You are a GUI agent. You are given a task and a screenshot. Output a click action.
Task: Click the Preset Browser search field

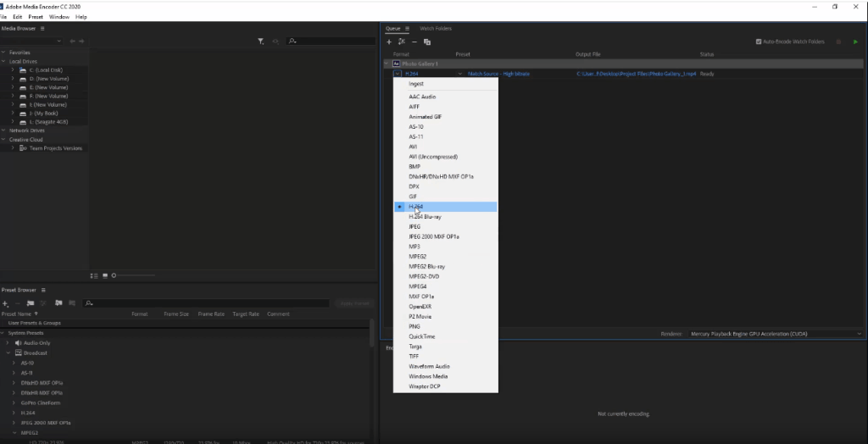[206, 302]
